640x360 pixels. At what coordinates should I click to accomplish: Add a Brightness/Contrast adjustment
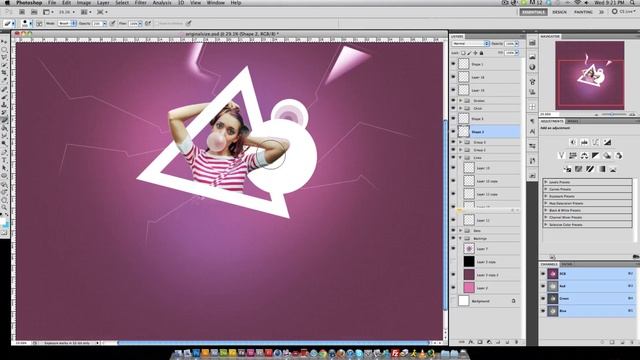click(573, 142)
